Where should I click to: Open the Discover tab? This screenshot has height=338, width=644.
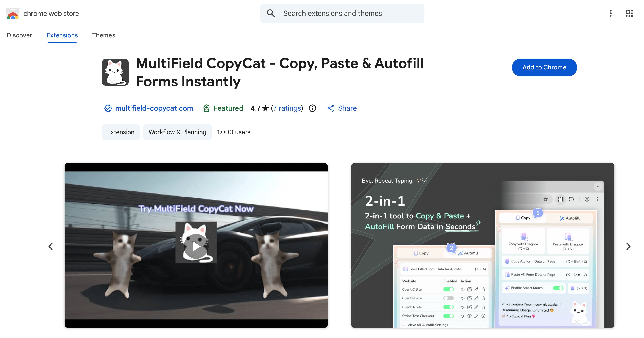point(20,35)
